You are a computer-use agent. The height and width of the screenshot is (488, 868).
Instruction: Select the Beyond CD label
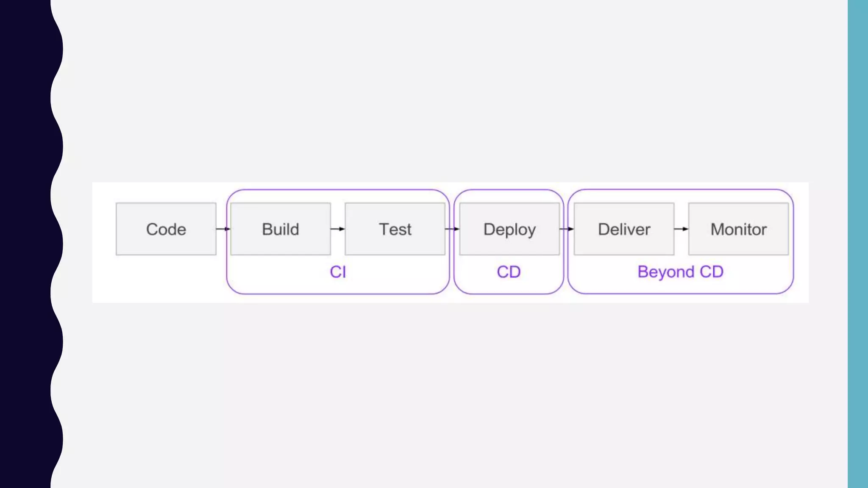(x=680, y=272)
